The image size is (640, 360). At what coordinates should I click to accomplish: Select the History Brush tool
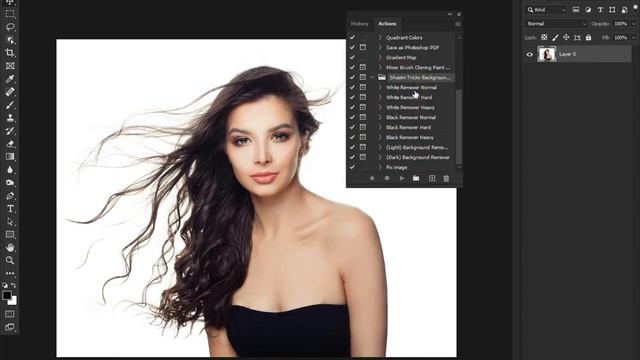pyautogui.click(x=10, y=131)
